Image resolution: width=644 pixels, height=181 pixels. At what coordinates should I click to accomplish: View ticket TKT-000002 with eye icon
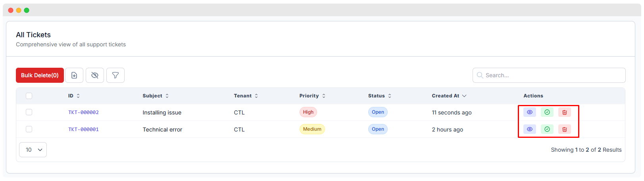coord(529,112)
